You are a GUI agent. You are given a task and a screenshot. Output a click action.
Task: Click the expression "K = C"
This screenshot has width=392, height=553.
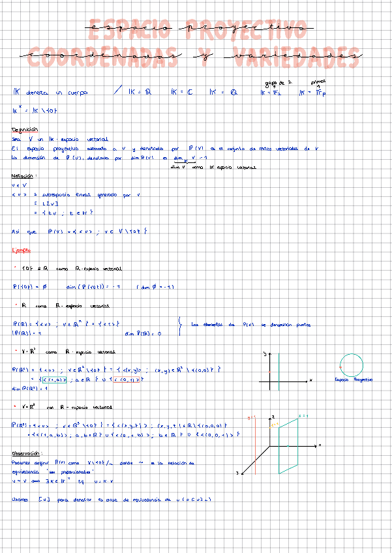coord(182,93)
